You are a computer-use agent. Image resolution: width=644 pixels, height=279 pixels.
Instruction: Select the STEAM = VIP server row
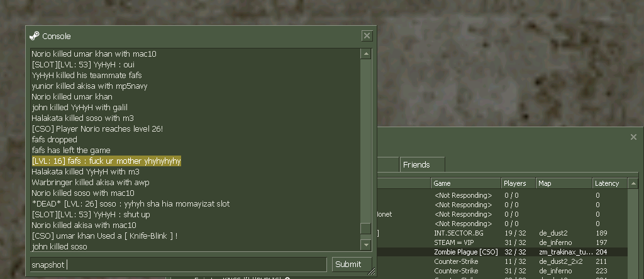click(x=503, y=242)
